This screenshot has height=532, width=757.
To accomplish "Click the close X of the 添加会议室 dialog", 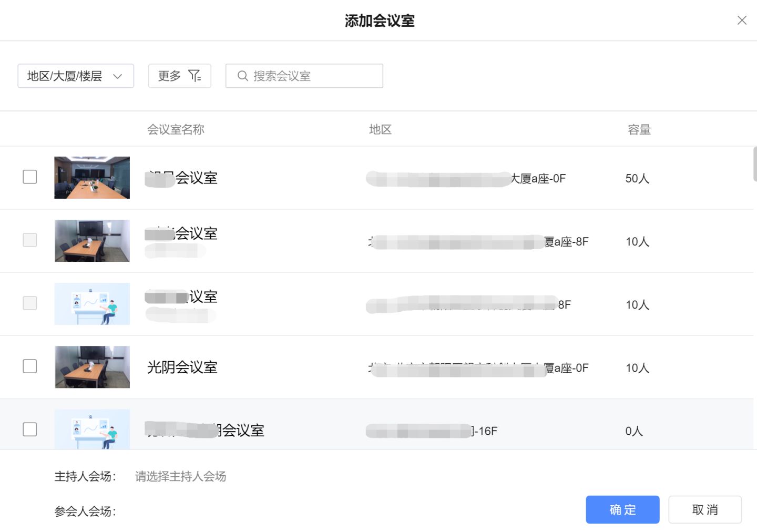I will tap(741, 20).
